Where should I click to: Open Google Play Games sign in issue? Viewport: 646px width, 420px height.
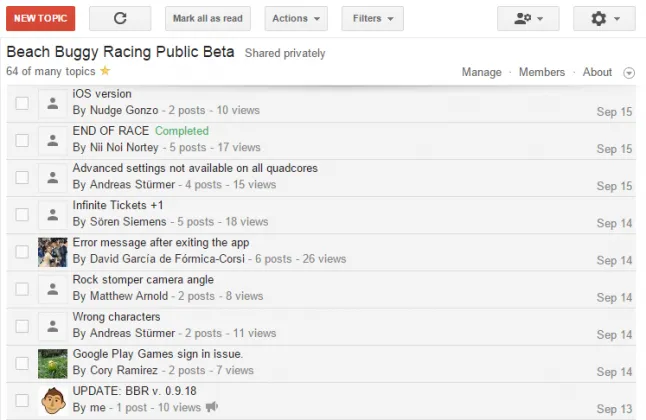158,354
